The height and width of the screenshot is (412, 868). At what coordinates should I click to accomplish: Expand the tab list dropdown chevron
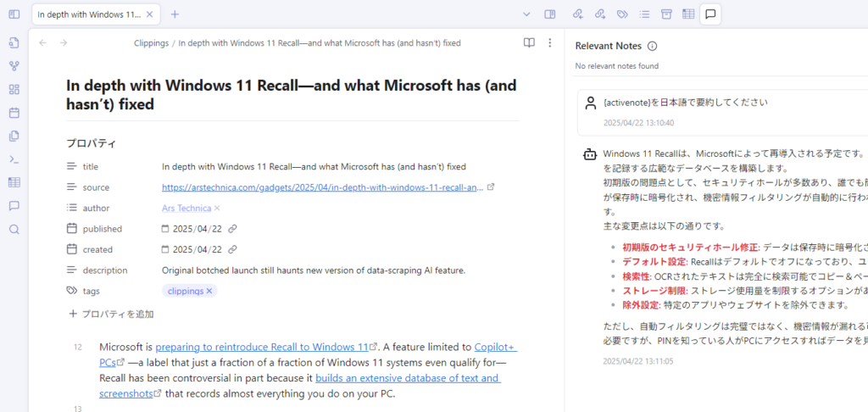pos(526,14)
